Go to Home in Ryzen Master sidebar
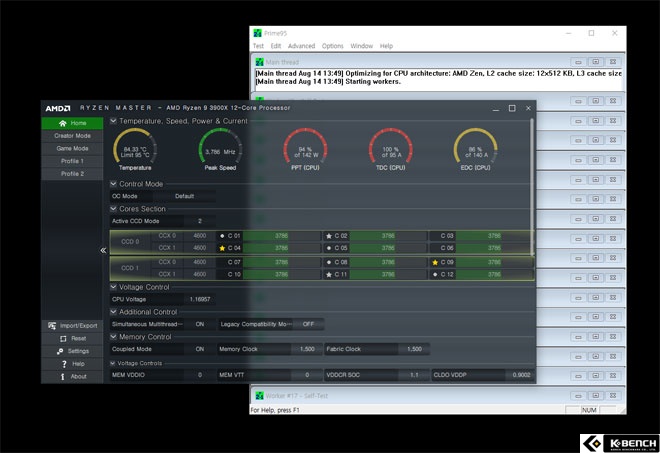The image size is (660, 453). [x=72, y=123]
